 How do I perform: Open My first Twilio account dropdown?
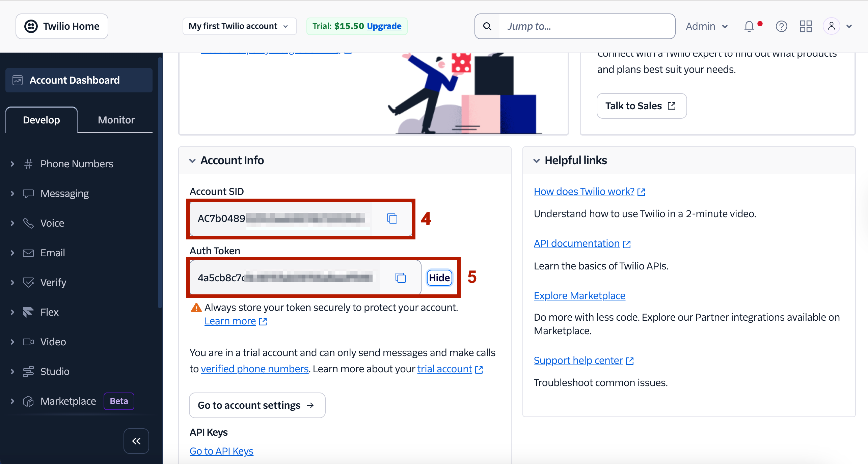tap(239, 26)
